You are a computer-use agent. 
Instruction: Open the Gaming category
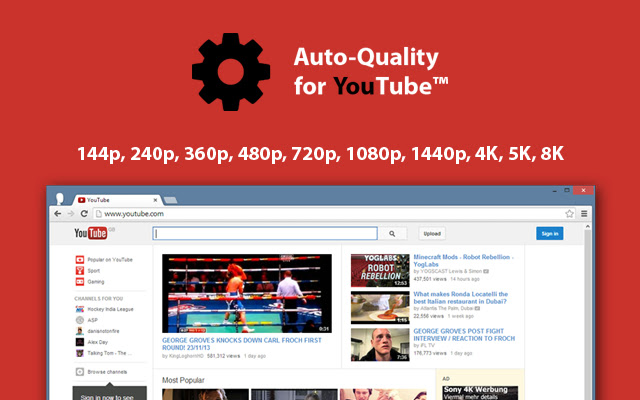click(96, 282)
